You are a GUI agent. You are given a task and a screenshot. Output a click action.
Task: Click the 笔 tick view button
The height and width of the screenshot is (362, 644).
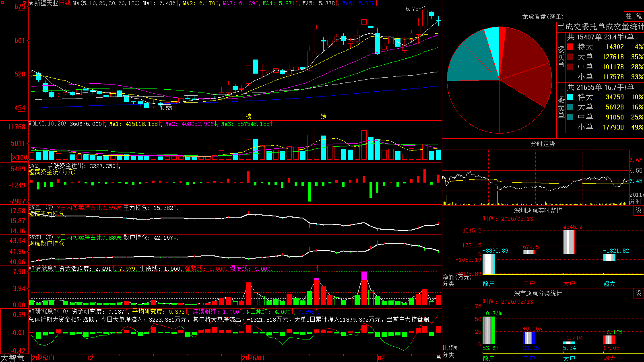click(x=639, y=16)
